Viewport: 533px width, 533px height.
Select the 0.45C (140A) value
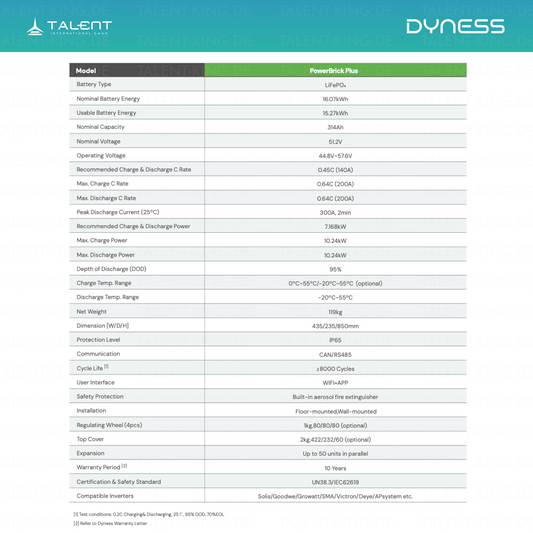click(x=335, y=170)
